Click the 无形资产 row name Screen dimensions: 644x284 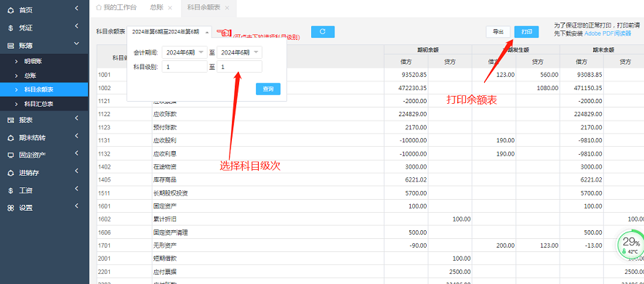click(x=165, y=246)
